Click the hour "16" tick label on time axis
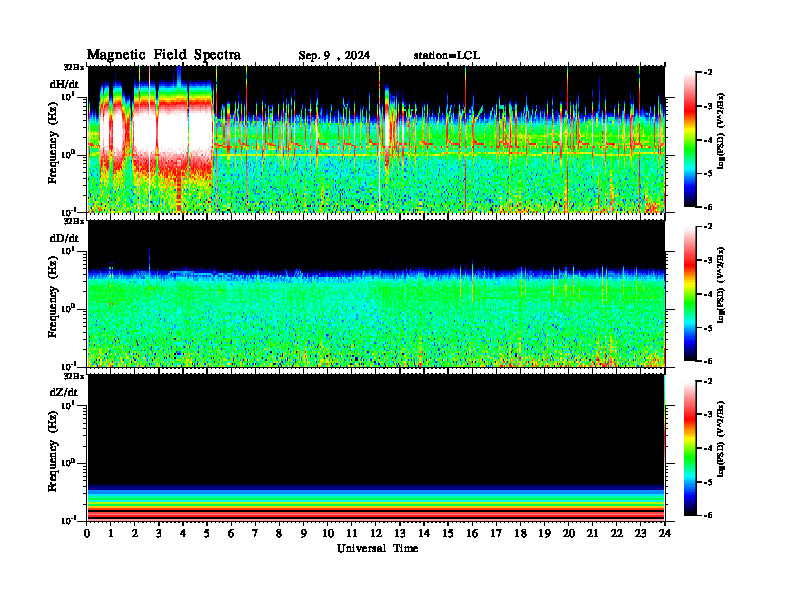The image size is (792, 612). [472, 533]
